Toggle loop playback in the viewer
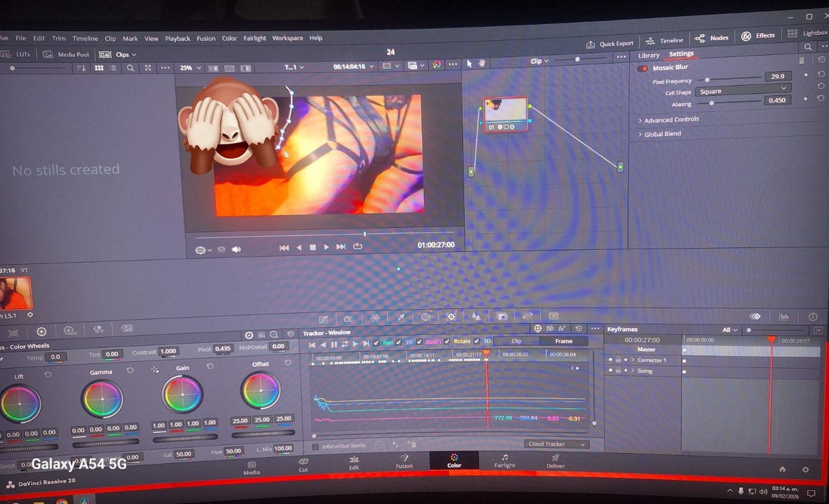 pyautogui.click(x=358, y=246)
